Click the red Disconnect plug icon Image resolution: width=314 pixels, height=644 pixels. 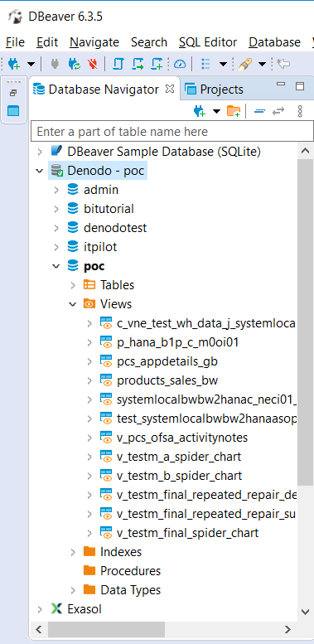coord(93,64)
